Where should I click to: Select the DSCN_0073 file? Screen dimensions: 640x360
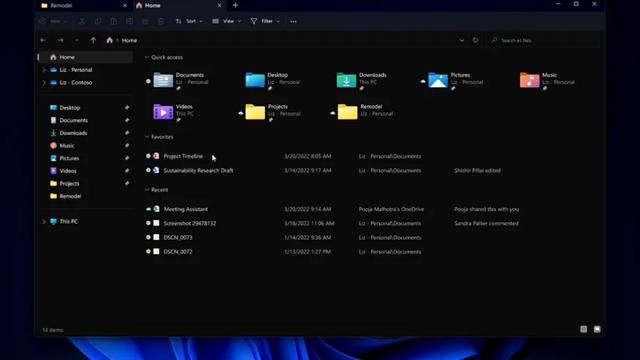coord(178,238)
